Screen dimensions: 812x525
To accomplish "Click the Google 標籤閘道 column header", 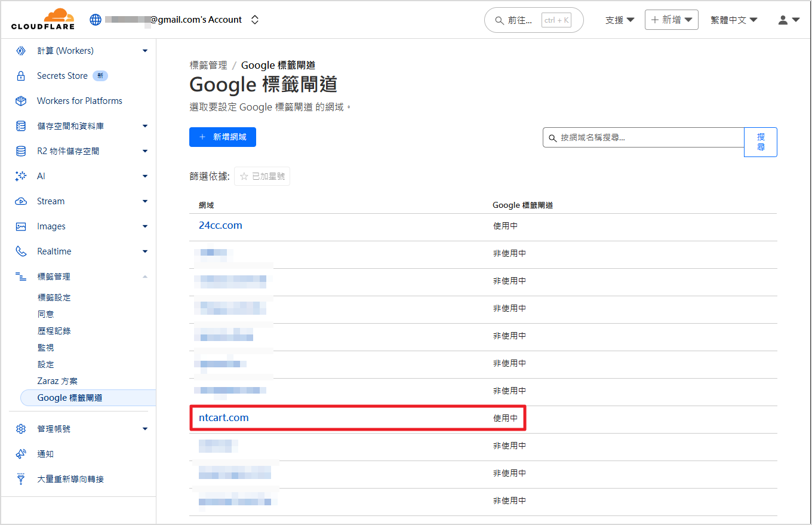I will click(522, 205).
